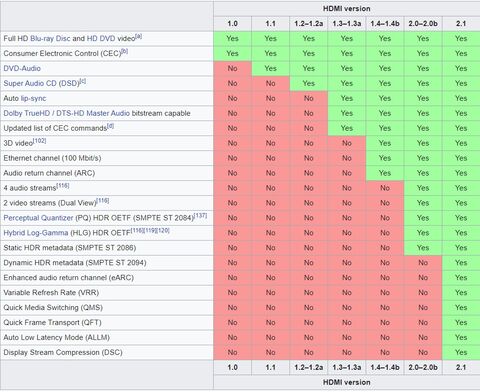
Task: Open the Hybrid Log-Gamma link
Action: (x=36, y=233)
